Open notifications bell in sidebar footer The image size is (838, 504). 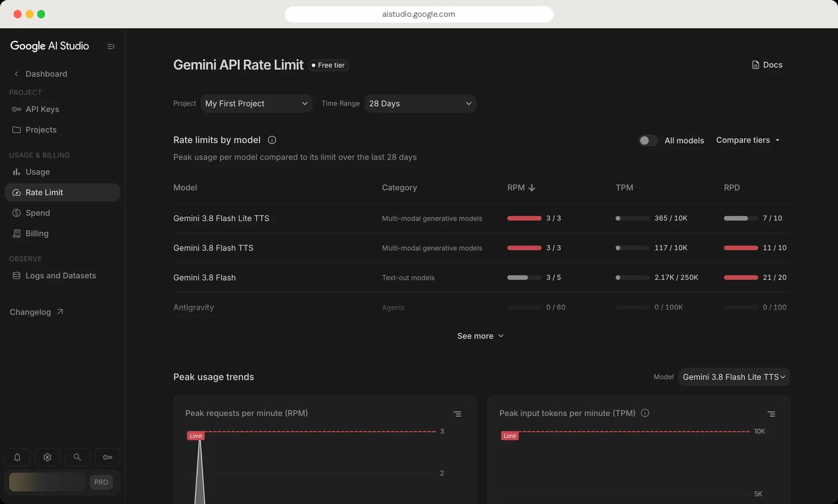(17, 457)
